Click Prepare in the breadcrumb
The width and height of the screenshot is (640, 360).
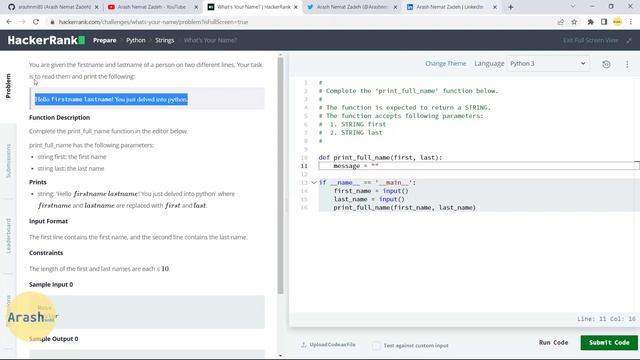(x=104, y=40)
